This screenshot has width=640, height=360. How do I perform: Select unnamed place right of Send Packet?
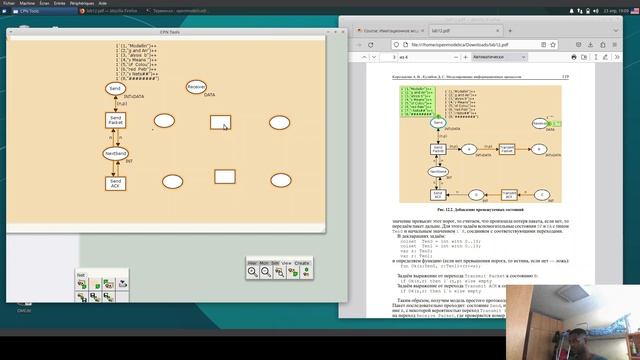click(164, 121)
